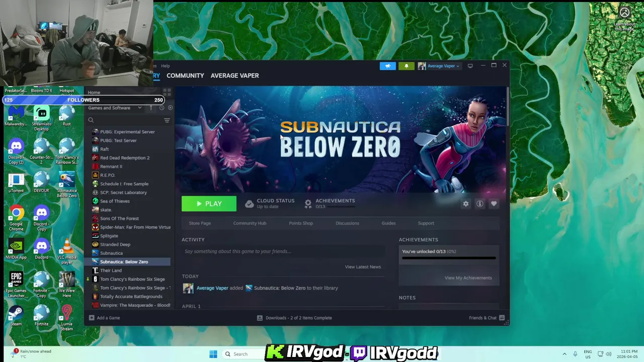This screenshot has height=362, width=644.
Task: Open Steam desktop shortcut icon
Action: tap(16, 315)
